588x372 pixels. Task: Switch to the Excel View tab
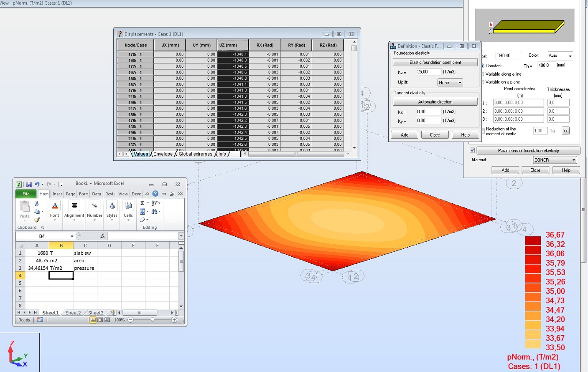click(x=123, y=194)
